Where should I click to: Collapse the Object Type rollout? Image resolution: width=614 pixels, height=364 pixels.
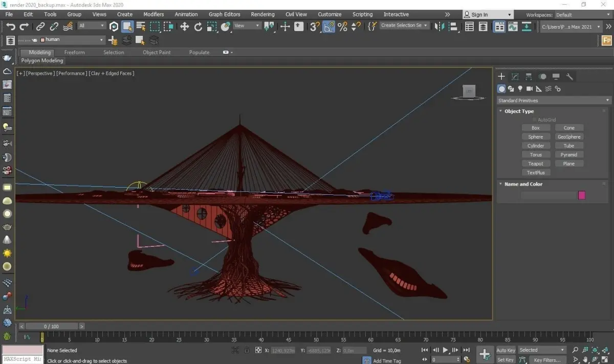click(519, 111)
